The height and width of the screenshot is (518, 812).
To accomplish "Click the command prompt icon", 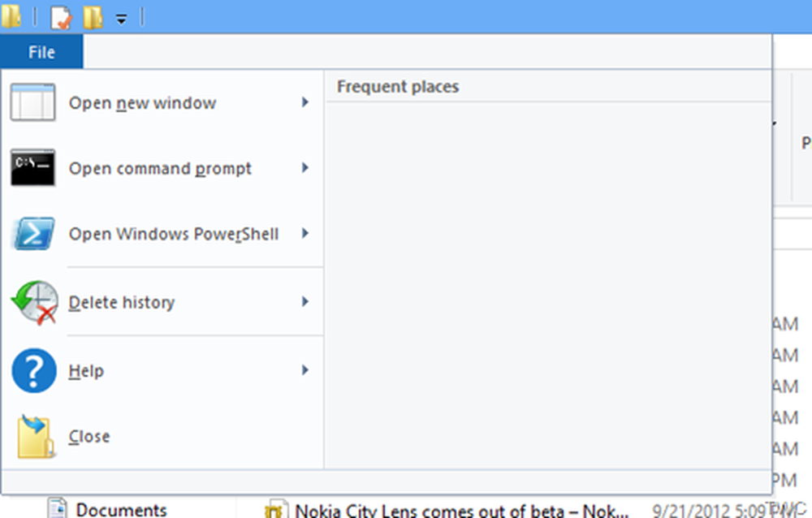I will click(32, 168).
